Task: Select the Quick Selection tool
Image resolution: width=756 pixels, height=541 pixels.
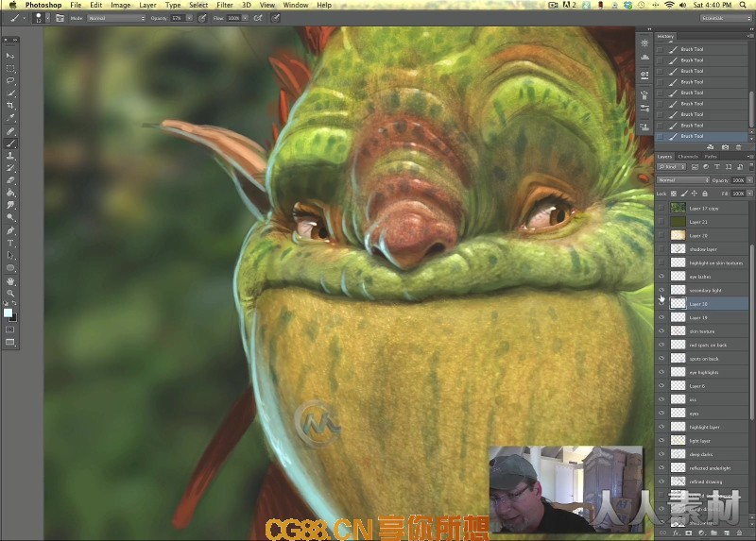Action: [10, 93]
